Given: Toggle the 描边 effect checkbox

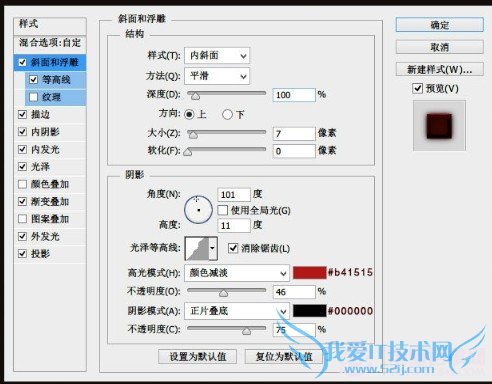Looking at the screenshot, I should 22,114.
